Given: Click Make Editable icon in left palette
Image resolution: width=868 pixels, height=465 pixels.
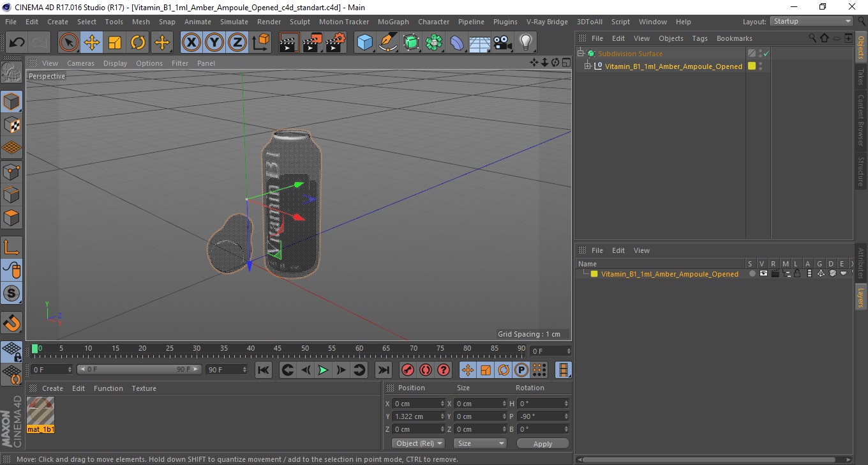Looking at the screenshot, I should [x=11, y=72].
